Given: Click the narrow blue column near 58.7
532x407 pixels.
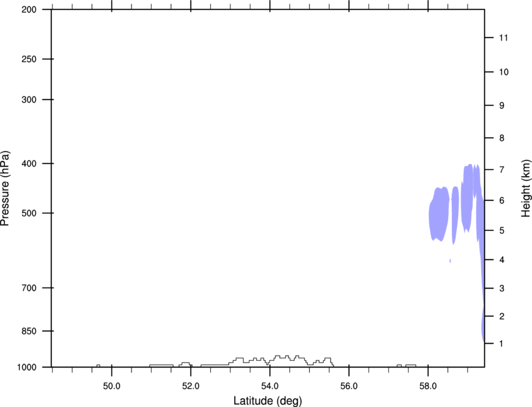Looking at the screenshot, I should (x=454, y=214).
